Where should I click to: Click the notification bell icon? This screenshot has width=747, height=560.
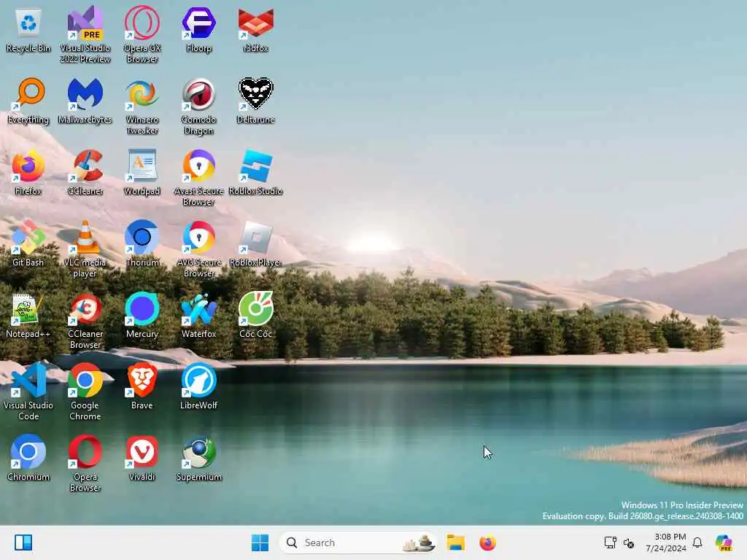[x=697, y=542]
